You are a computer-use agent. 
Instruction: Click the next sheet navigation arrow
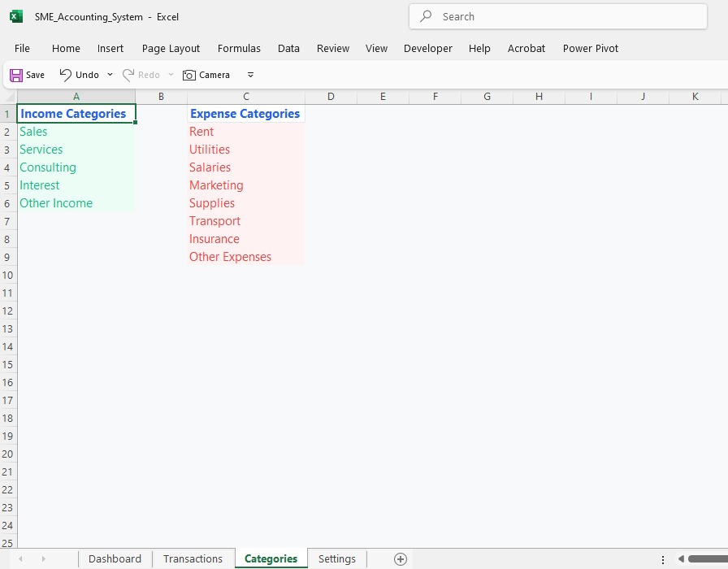[x=43, y=558]
